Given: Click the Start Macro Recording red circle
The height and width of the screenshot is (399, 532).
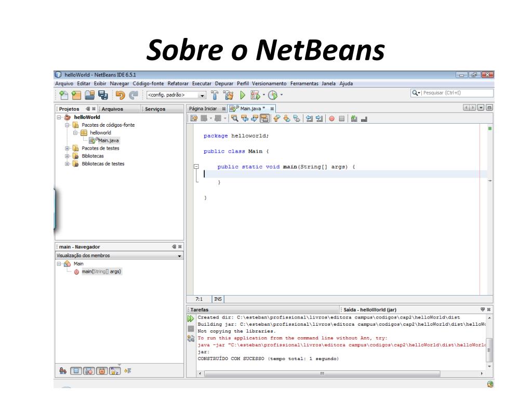Looking at the screenshot, I should (x=332, y=118).
